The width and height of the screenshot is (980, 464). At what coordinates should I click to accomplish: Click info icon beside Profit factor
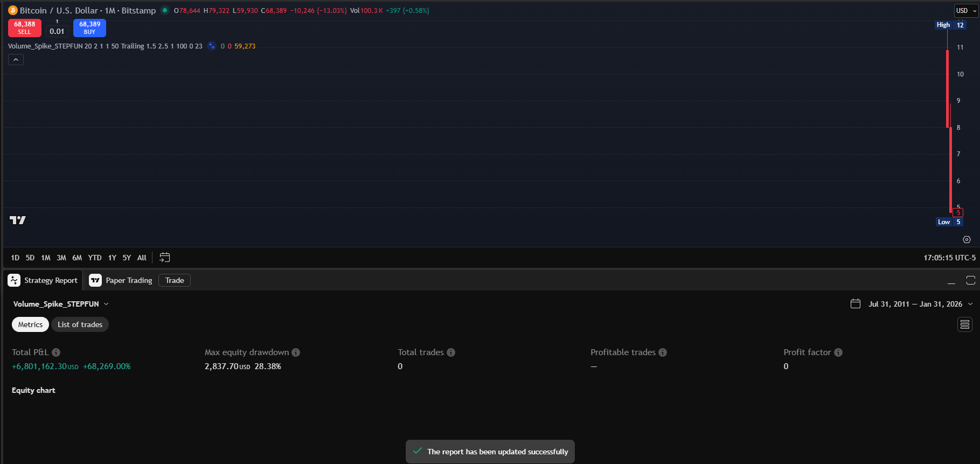tap(838, 352)
